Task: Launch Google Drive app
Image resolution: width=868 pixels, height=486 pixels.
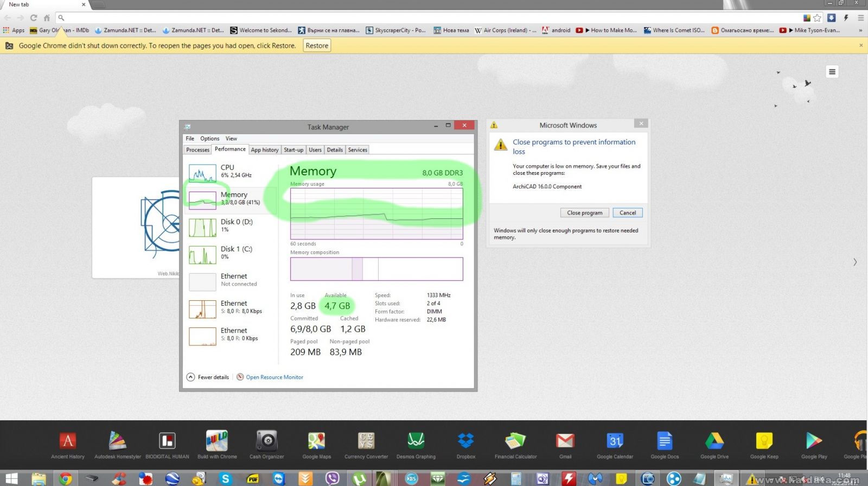Action: pyautogui.click(x=714, y=441)
